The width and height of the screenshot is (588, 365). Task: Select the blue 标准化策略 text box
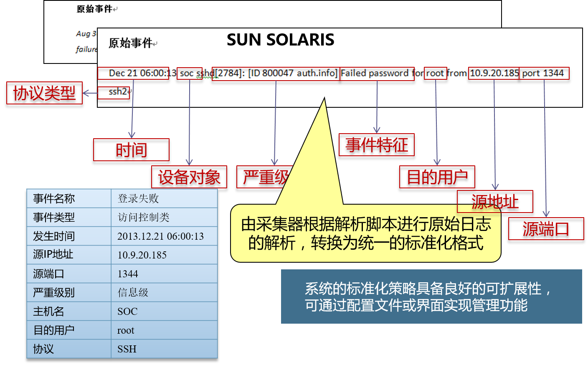(x=431, y=297)
